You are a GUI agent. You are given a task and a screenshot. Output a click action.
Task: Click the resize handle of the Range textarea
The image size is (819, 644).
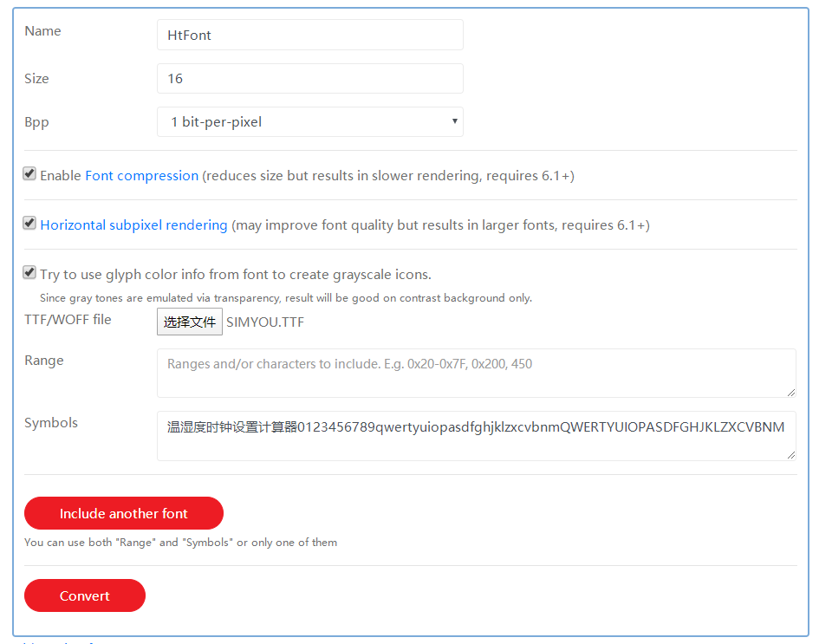[x=790, y=393]
